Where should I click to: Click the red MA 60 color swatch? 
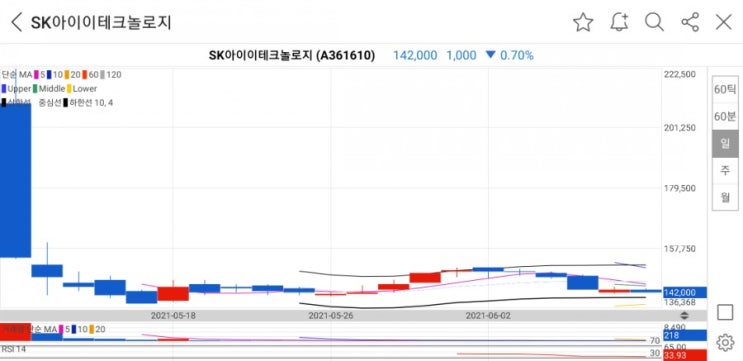pyautogui.click(x=85, y=74)
